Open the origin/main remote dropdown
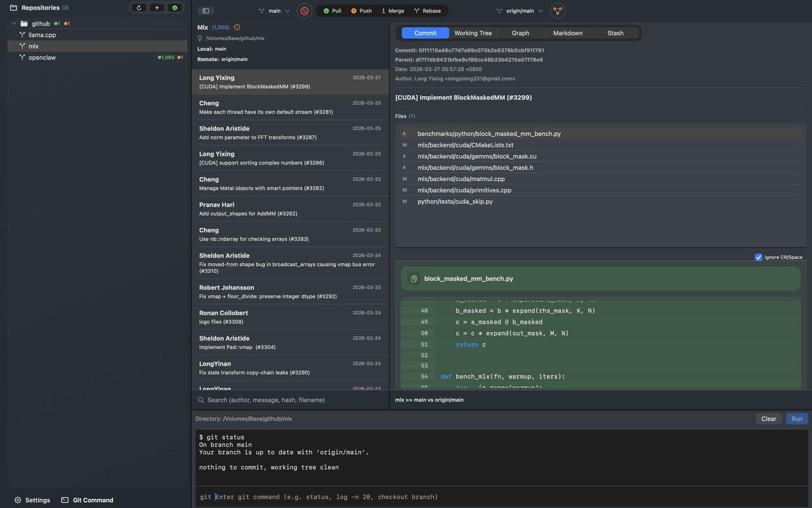This screenshot has width=812, height=508. 520,11
